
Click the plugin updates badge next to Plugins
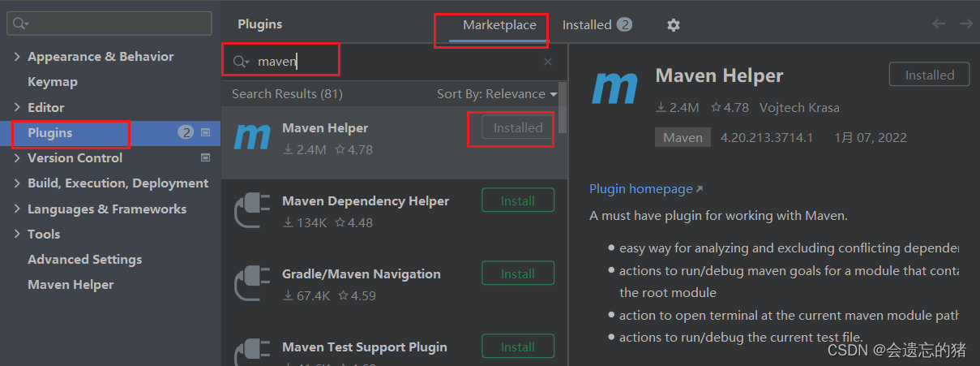[x=186, y=132]
